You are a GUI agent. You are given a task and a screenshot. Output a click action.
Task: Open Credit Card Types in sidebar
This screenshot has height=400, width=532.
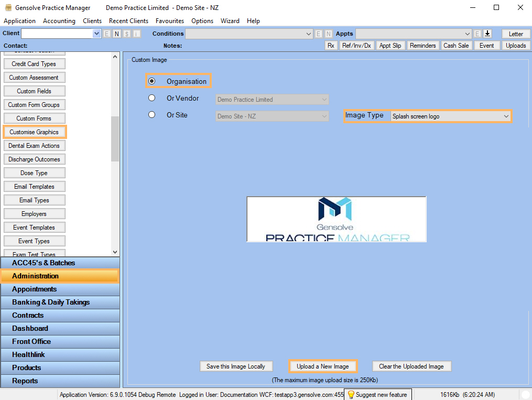point(34,64)
